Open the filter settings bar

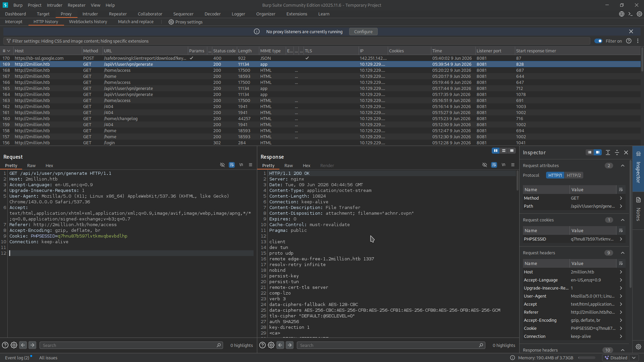coord(297,41)
